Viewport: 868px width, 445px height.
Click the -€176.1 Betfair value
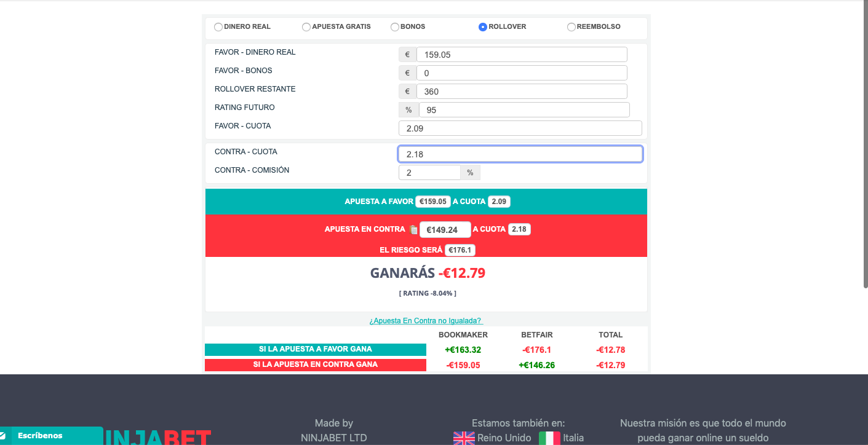click(536, 350)
